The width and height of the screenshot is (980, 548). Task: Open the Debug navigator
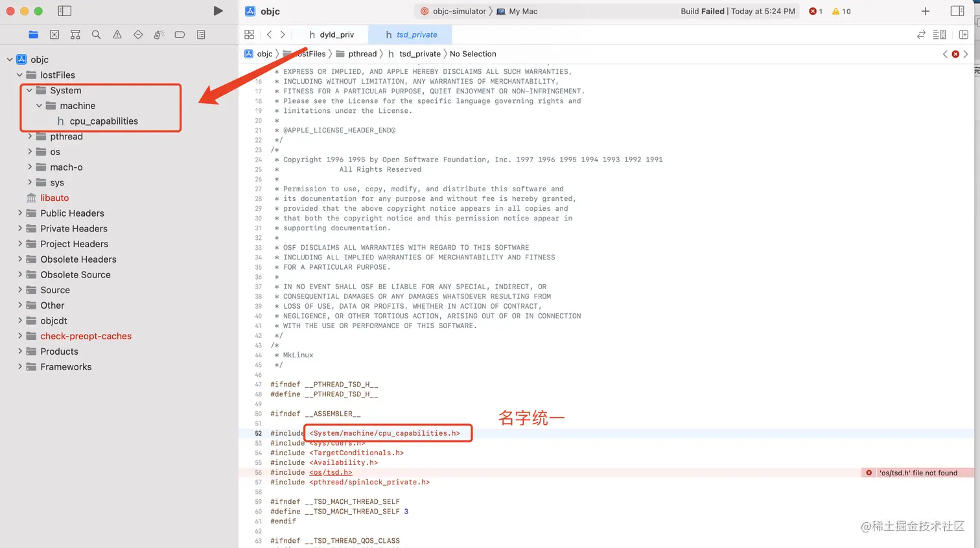(x=159, y=34)
